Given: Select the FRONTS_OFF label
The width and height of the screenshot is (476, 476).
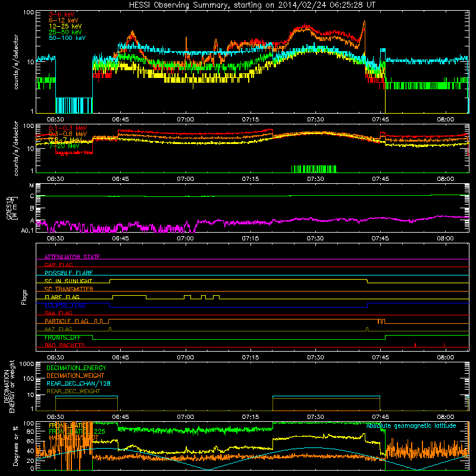Looking at the screenshot, I should [x=62, y=337].
